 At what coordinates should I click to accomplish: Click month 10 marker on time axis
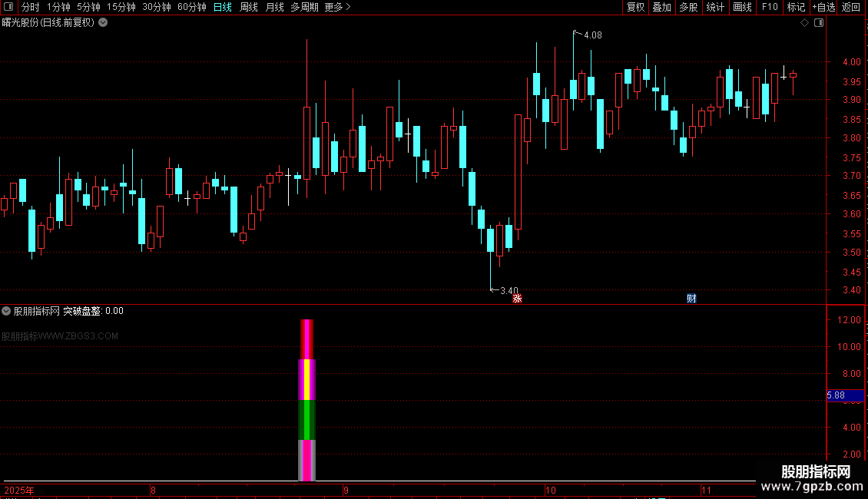point(550,491)
